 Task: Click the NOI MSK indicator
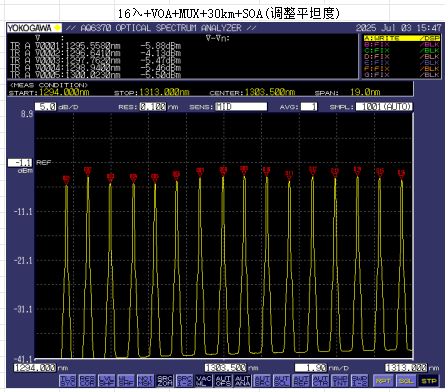click(x=145, y=380)
